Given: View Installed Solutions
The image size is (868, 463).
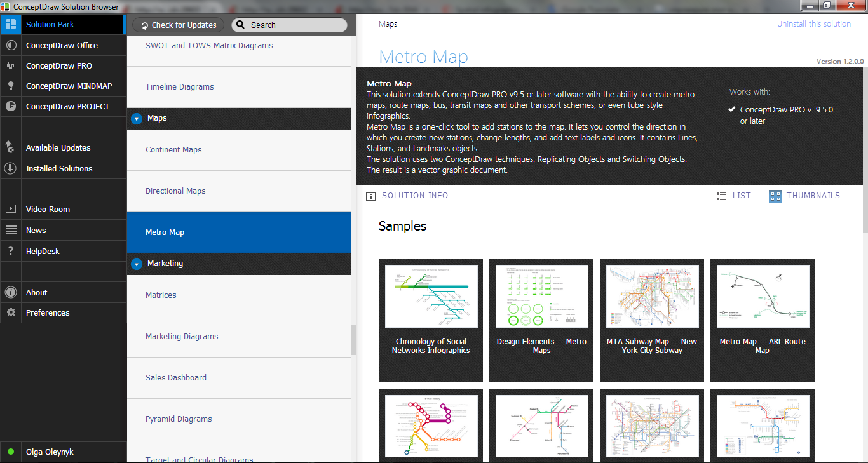Looking at the screenshot, I should tap(62, 169).
